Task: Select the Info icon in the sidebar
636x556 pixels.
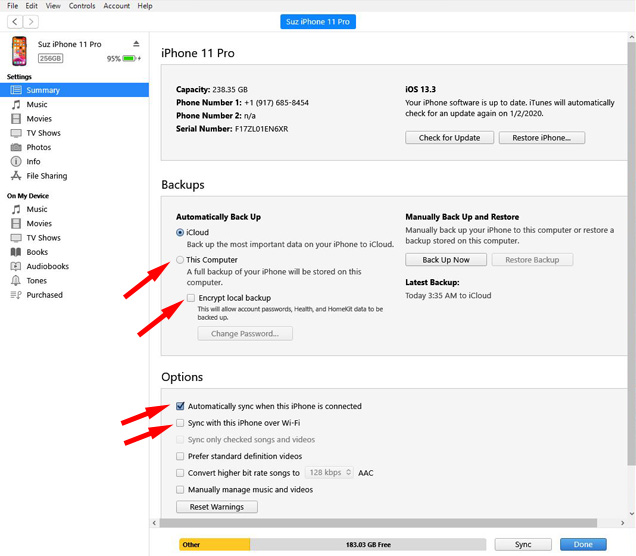Action: coord(16,161)
